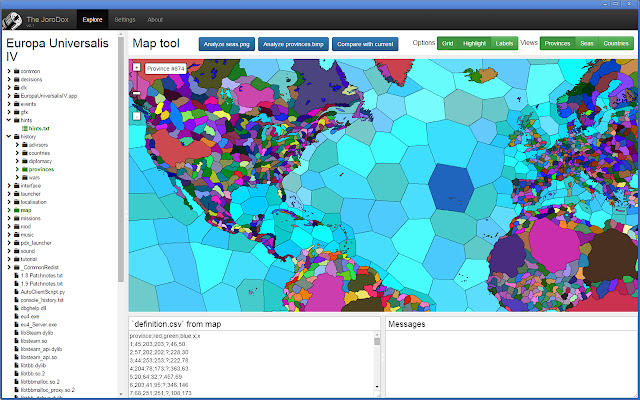Expand the diplomacy folder arrow
640x400 pixels.
click(x=17, y=161)
